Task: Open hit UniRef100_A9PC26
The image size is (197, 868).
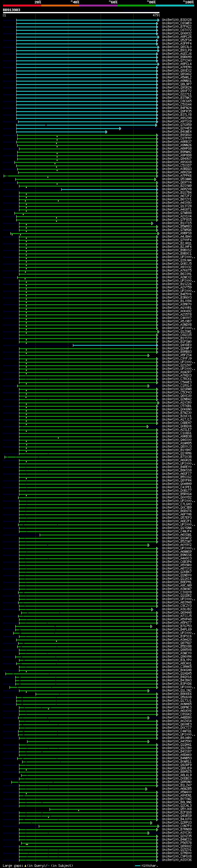Action: click(x=177, y=37)
